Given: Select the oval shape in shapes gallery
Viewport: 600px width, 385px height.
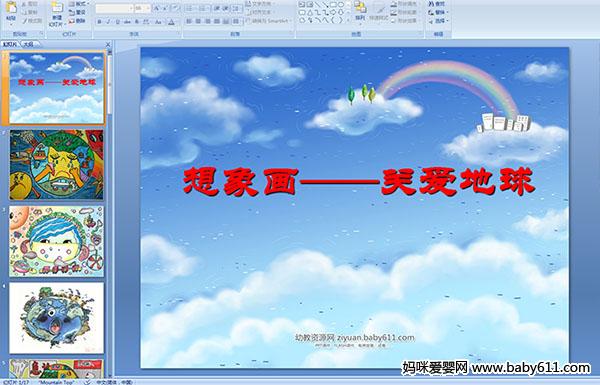Looking at the screenshot, I should pyautogui.click(x=341, y=5).
